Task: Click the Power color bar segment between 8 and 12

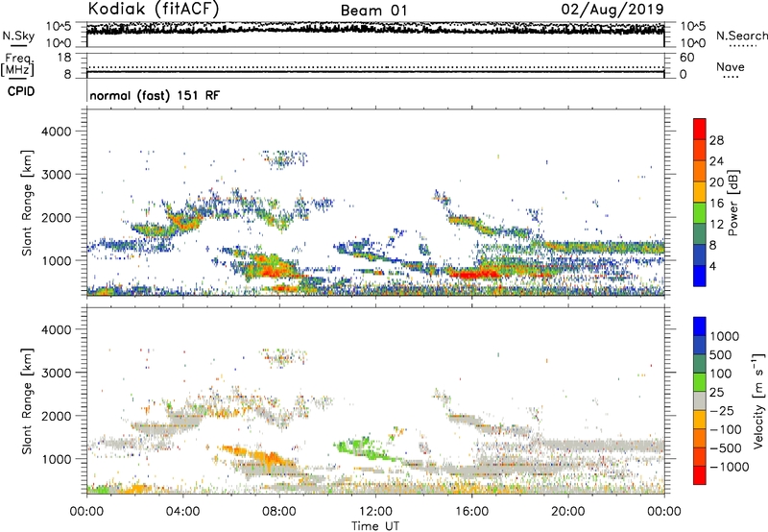Action: [700, 234]
